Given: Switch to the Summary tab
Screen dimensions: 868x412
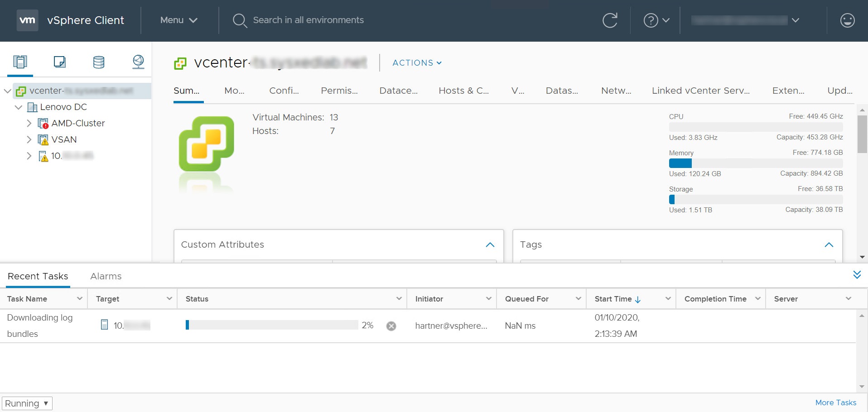Looking at the screenshot, I should pos(187,91).
